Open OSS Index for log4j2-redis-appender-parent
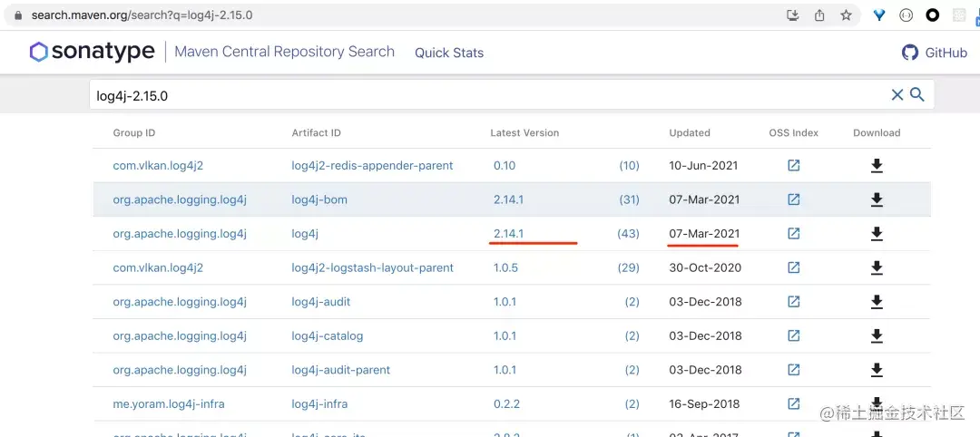Viewport: 980px width, 437px height. (794, 165)
